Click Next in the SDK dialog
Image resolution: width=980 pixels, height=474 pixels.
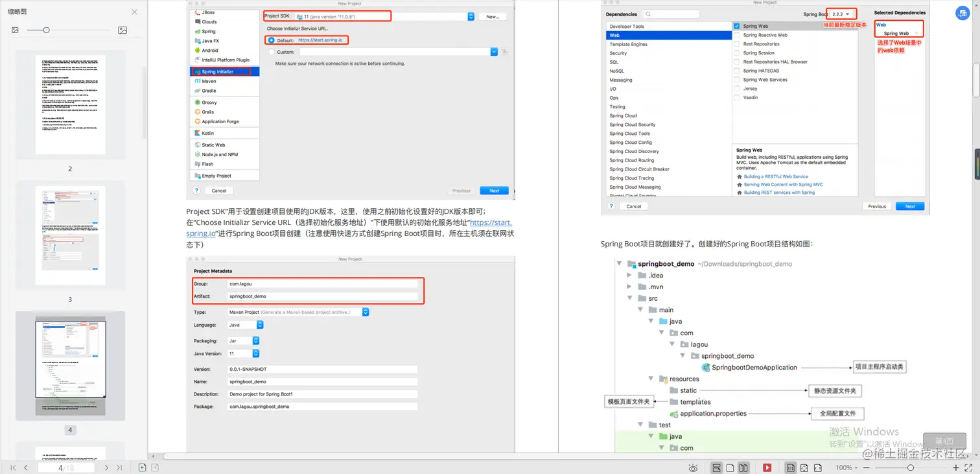(x=495, y=191)
